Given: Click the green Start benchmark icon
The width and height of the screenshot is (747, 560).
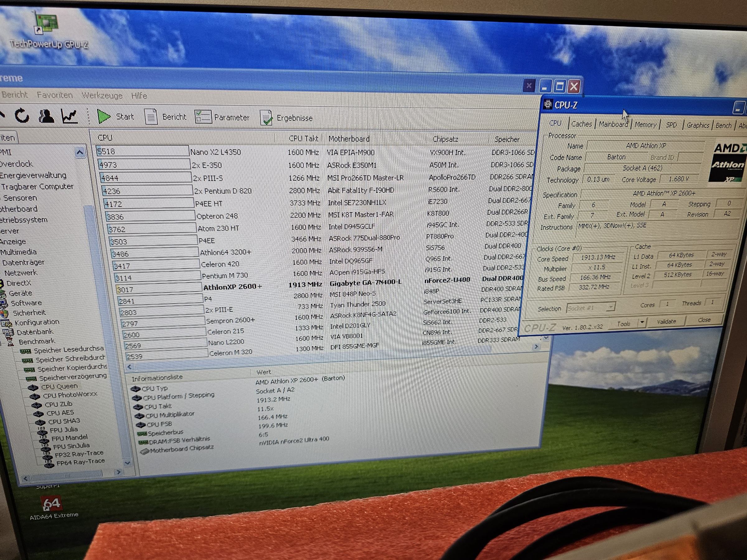Looking at the screenshot, I should pyautogui.click(x=103, y=116).
